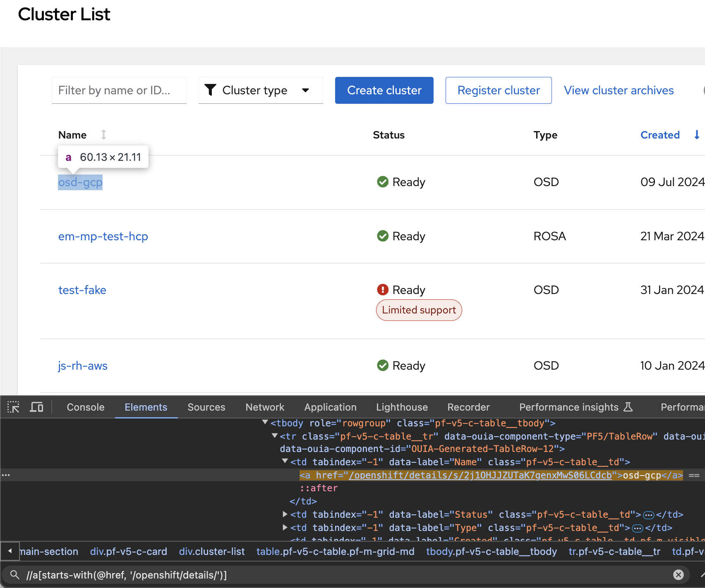This screenshot has height=588, width=705.
Task: Click the Register cluster button
Action: (498, 90)
